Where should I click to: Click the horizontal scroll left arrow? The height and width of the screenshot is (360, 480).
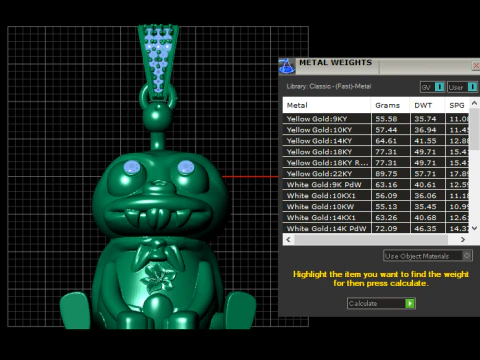288,239
